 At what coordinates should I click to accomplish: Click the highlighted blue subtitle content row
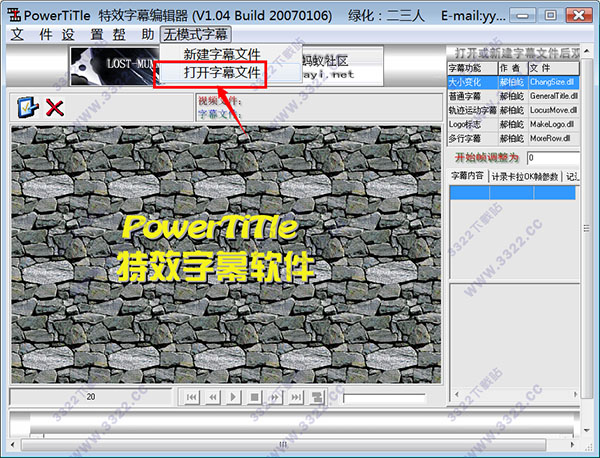point(513,192)
